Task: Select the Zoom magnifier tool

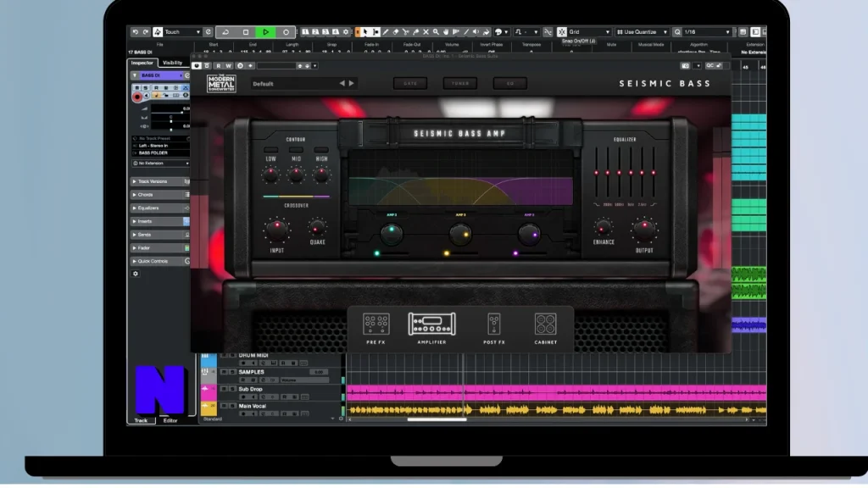Action: pos(436,32)
